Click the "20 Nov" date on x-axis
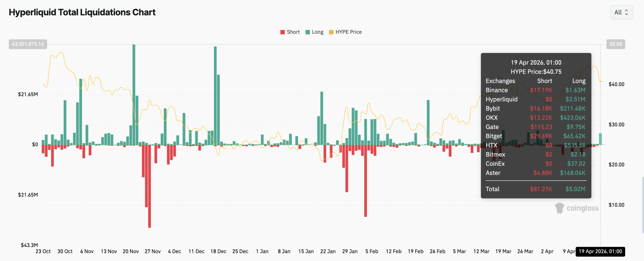 [x=131, y=251]
